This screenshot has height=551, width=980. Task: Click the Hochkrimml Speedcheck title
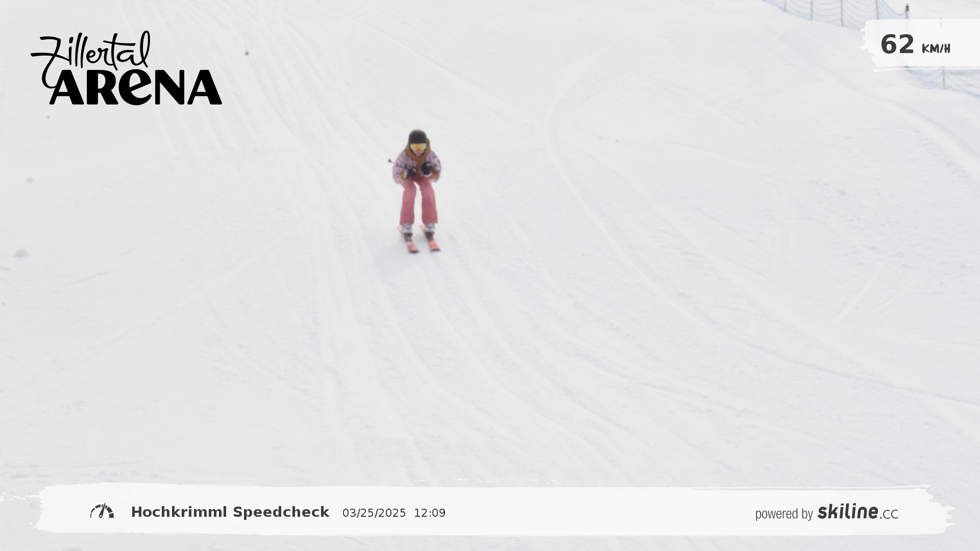230,512
